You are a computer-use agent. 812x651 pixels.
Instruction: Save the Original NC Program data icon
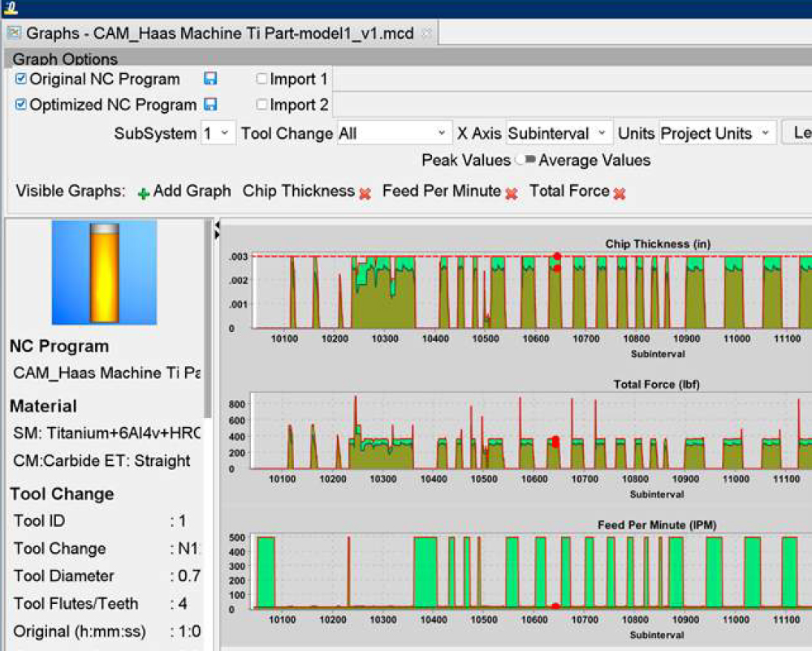pos(210,79)
